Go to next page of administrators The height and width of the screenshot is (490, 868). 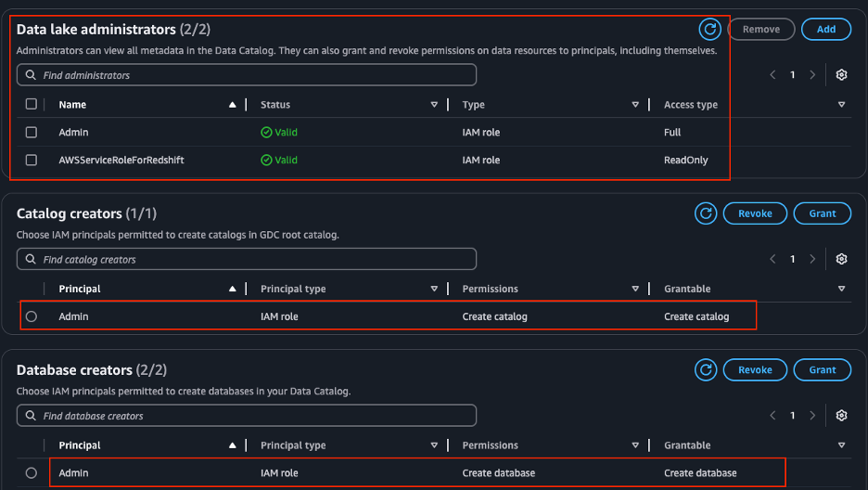pyautogui.click(x=812, y=75)
